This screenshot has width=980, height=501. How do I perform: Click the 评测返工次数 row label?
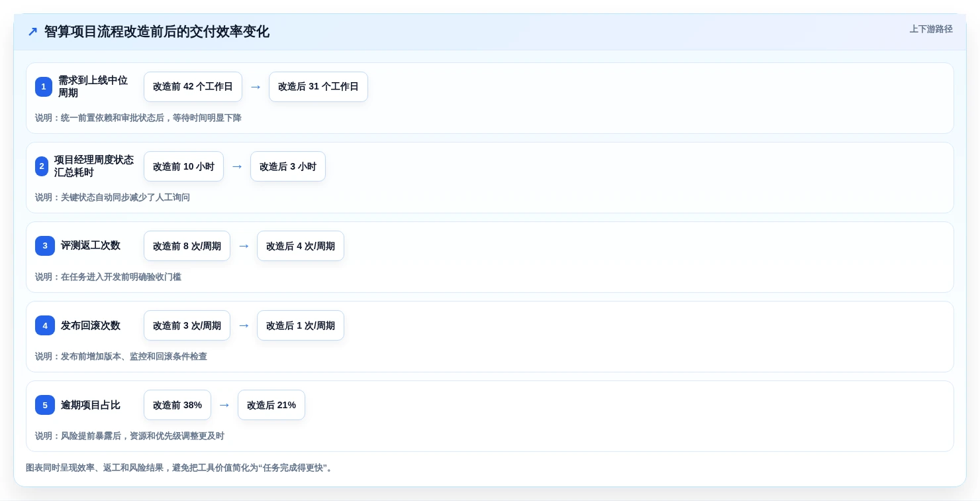click(91, 246)
